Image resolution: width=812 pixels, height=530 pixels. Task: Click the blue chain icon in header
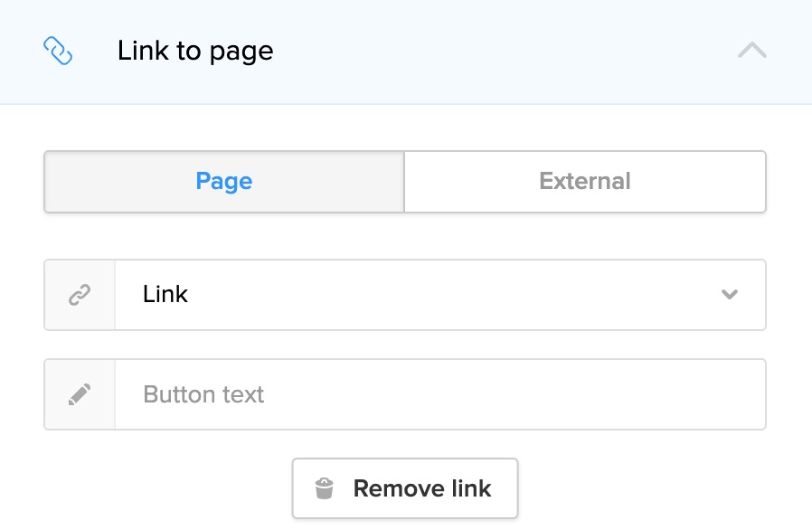point(58,52)
